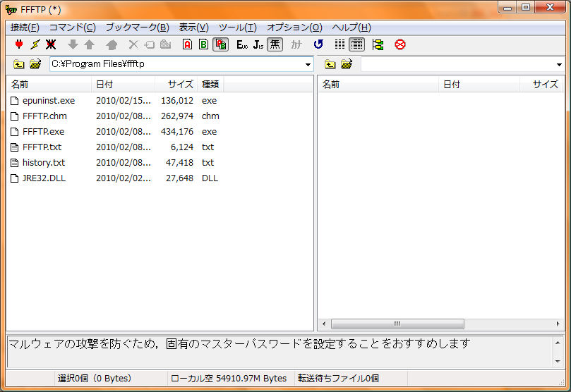Go up one remote folder icon
The image size is (571, 392).
point(330,64)
